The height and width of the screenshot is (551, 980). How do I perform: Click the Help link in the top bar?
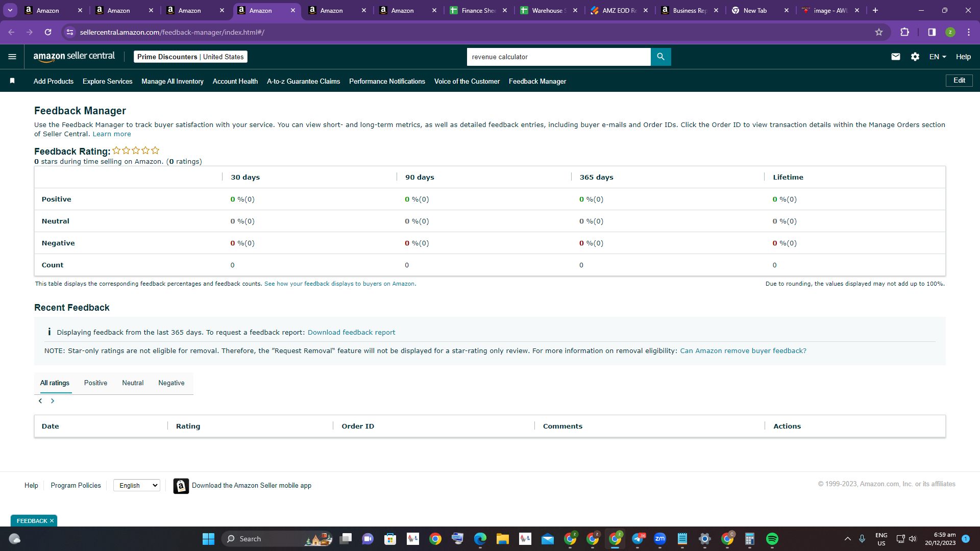(x=963, y=57)
